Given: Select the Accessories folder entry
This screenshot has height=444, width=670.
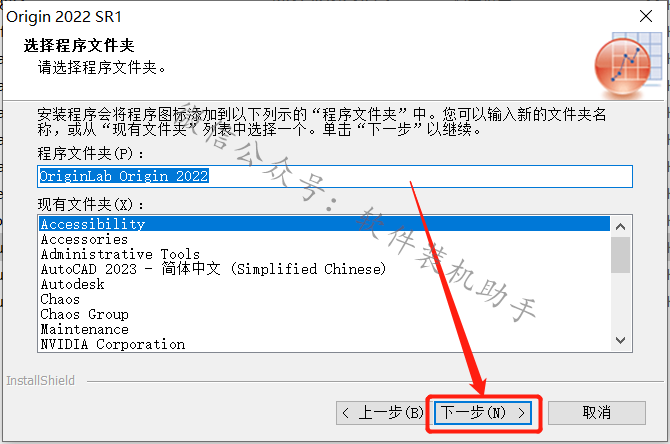Looking at the screenshot, I should tap(325, 239).
